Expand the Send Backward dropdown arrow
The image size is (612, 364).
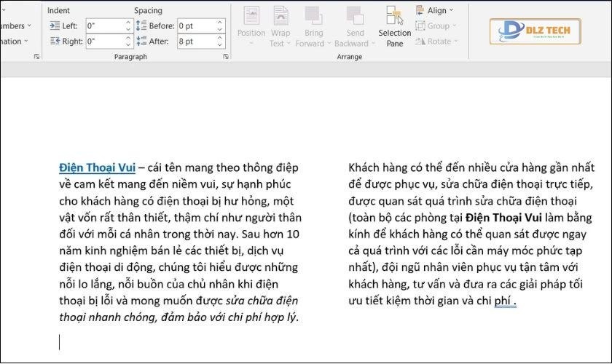[372, 43]
